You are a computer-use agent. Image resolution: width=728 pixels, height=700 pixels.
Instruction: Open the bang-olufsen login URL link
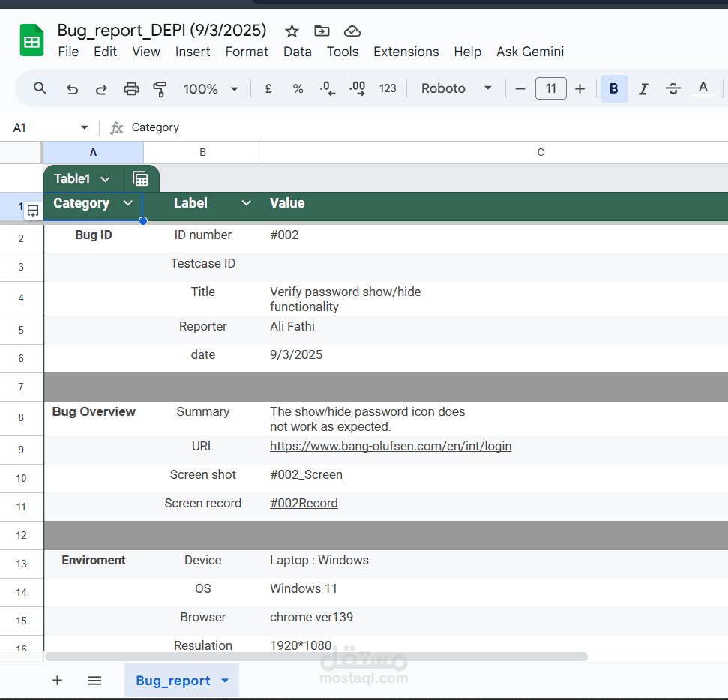point(391,446)
